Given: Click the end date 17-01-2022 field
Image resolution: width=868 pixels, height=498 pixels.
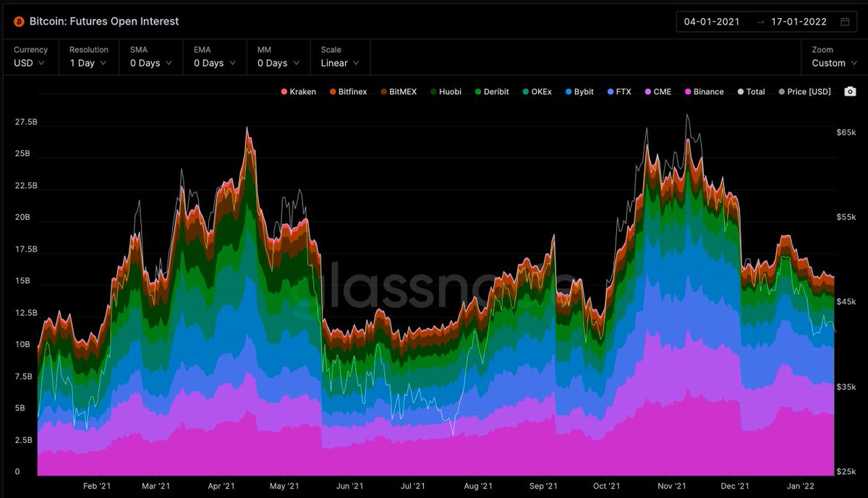Looking at the screenshot, I should pyautogui.click(x=799, y=22).
